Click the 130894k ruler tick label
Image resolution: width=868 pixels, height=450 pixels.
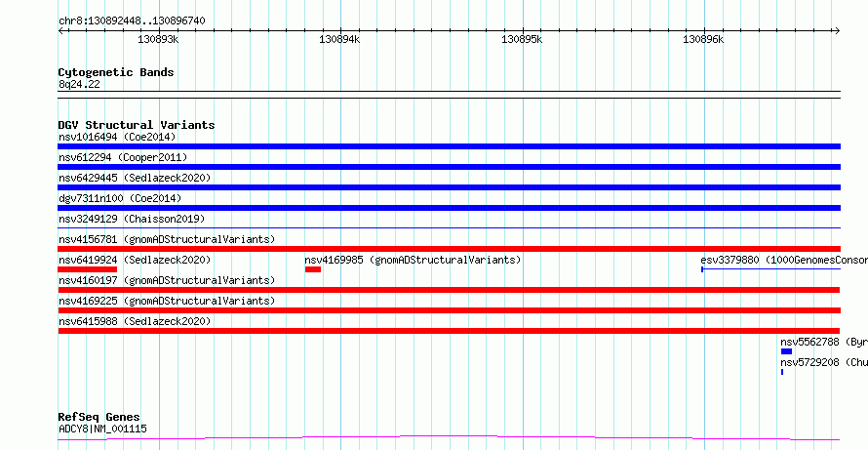click(339, 39)
